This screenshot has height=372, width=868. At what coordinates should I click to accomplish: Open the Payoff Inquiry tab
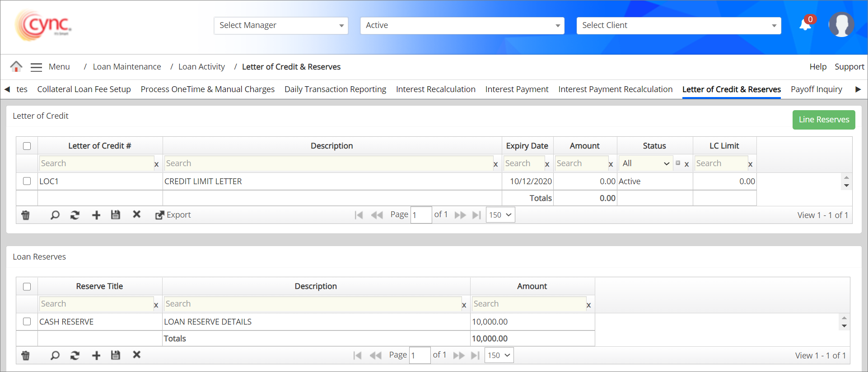[816, 89]
